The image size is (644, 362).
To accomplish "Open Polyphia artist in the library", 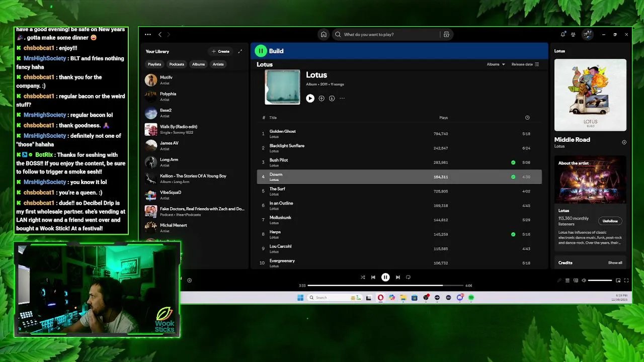I will [194, 97].
